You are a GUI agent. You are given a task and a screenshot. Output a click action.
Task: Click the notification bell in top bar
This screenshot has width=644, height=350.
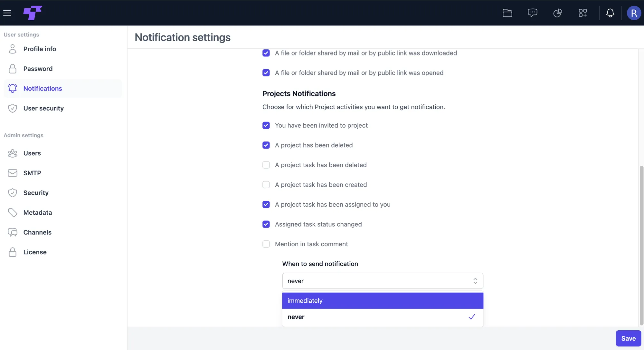[610, 13]
